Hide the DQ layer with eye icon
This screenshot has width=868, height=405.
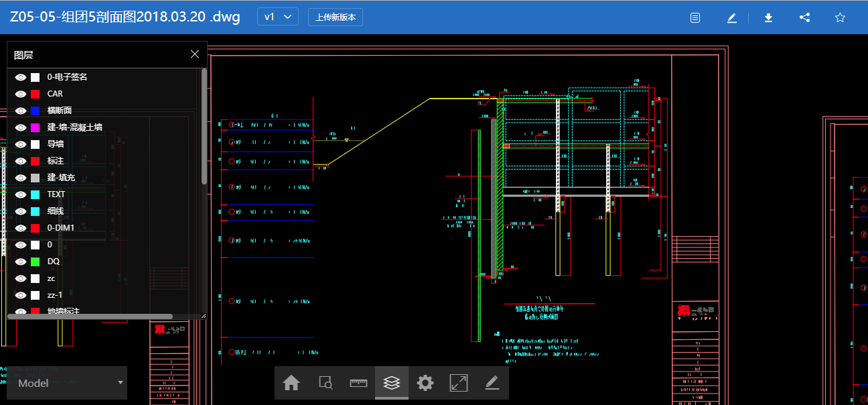click(21, 262)
